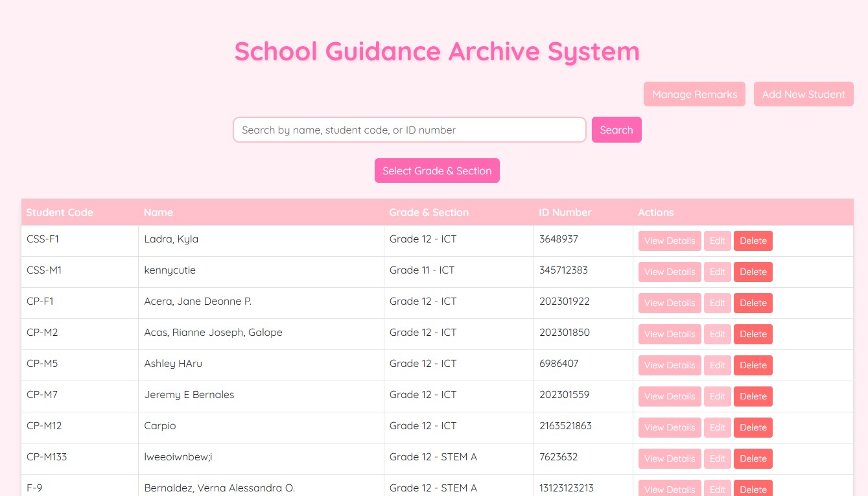This screenshot has height=496, width=868.
Task: Click the name Ladra, Kyla
Action: coord(171,239)
